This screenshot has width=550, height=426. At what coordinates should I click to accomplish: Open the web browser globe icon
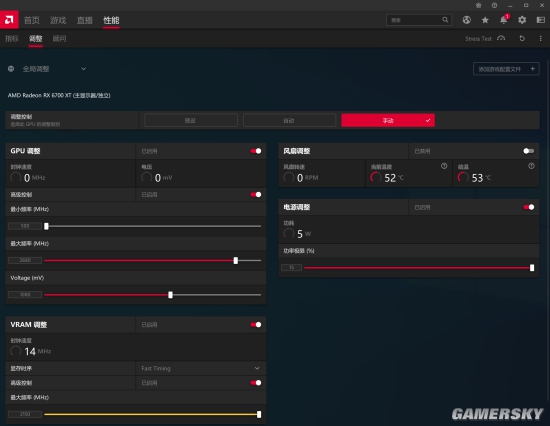pyautogui.click(x=466, y=20)
